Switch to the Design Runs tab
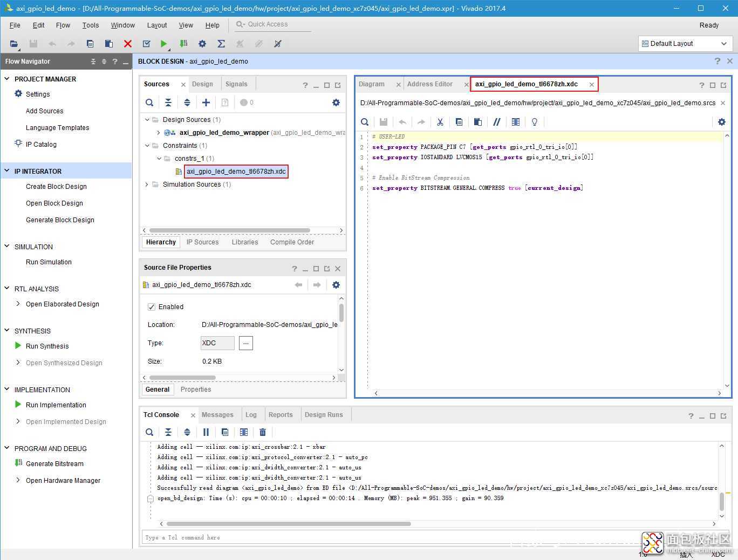The image size is (738, 560). click(x=324, y=415)
